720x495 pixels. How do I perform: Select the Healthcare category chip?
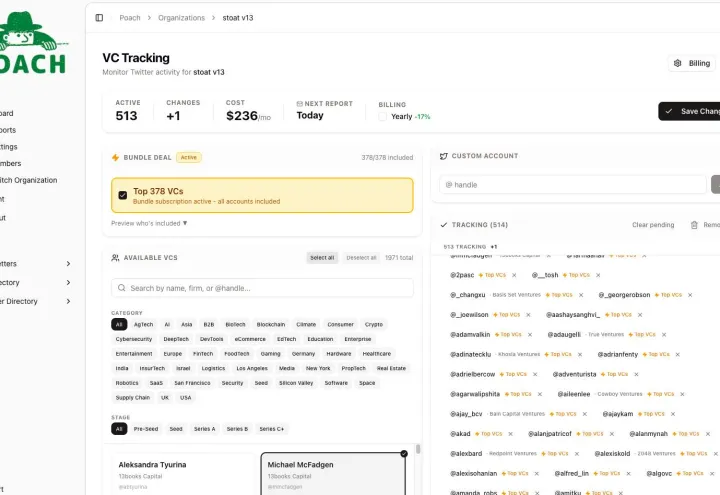click(377, 354)
